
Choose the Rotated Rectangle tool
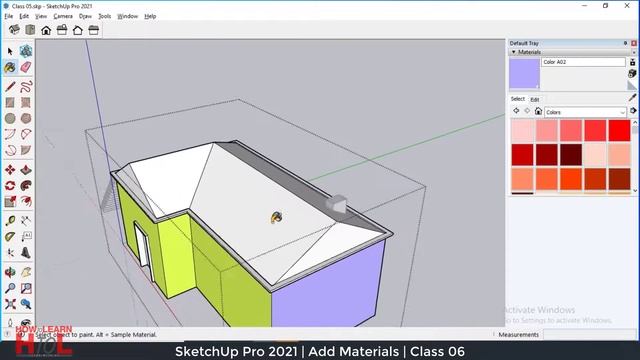click(x=26, y=102)
